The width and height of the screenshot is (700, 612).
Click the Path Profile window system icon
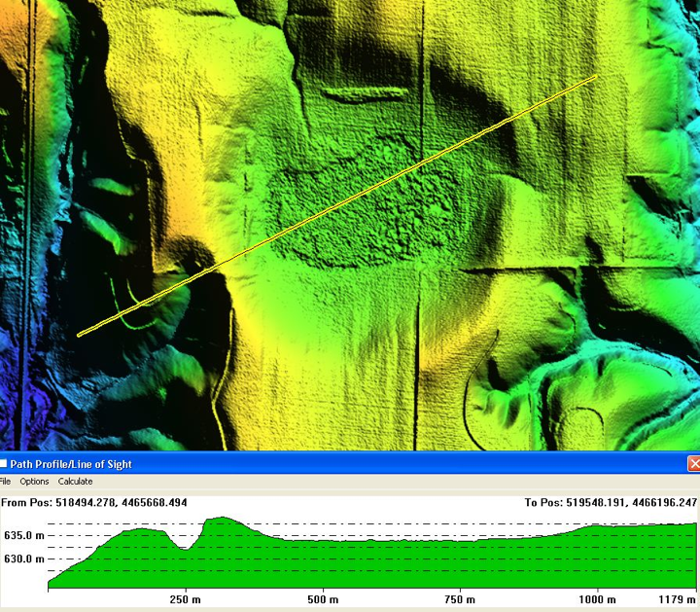(3, 464)
